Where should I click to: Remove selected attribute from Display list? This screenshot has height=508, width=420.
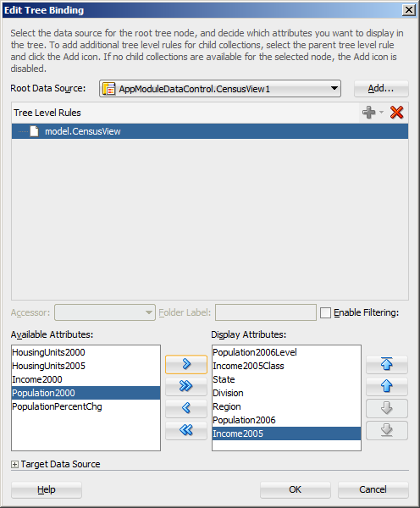point(186,408)
